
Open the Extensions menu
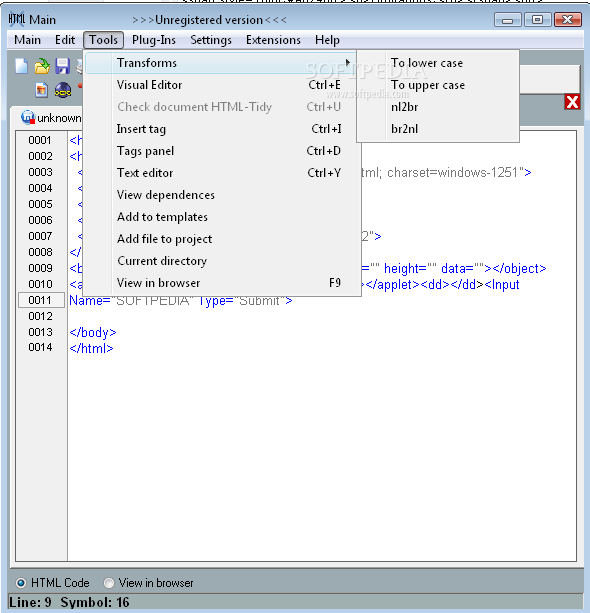[273, 40]
